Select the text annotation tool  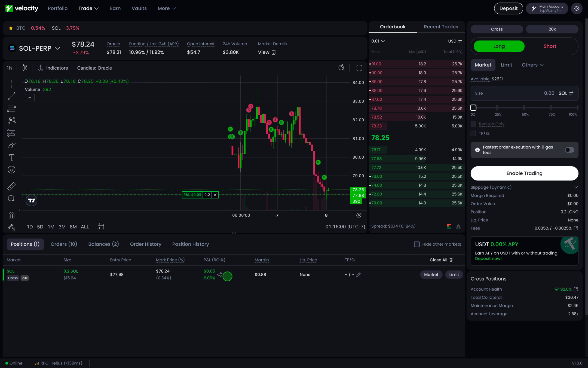coord(11,158)
